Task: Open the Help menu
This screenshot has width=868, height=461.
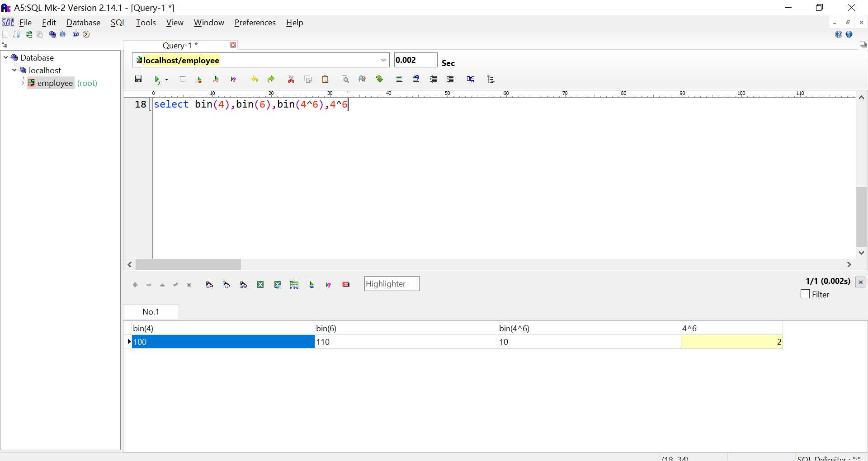Action: (x=294, y=23)
